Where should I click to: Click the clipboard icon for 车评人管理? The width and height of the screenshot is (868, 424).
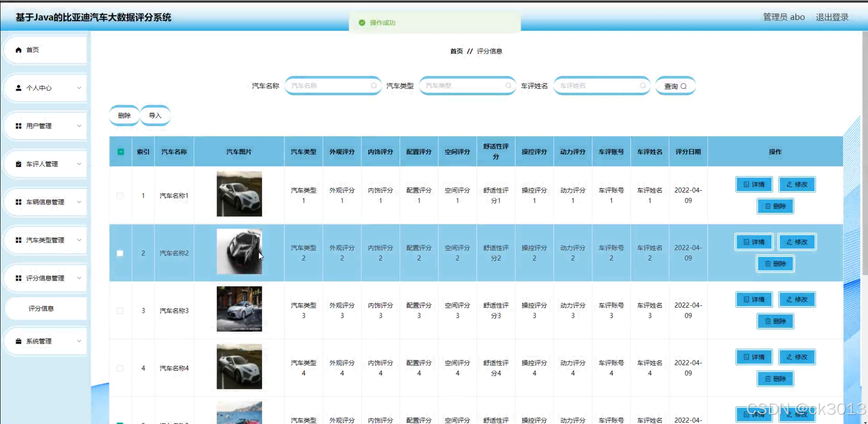18,164
